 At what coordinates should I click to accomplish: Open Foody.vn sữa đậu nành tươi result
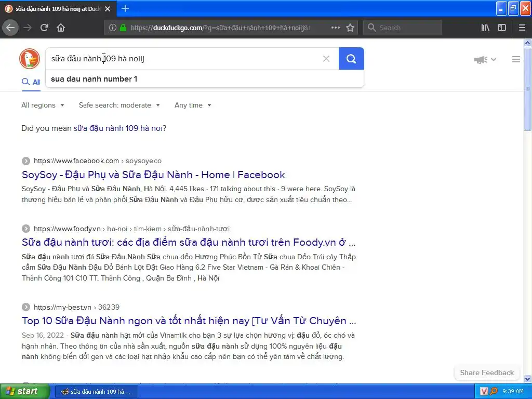pos(189,243)
